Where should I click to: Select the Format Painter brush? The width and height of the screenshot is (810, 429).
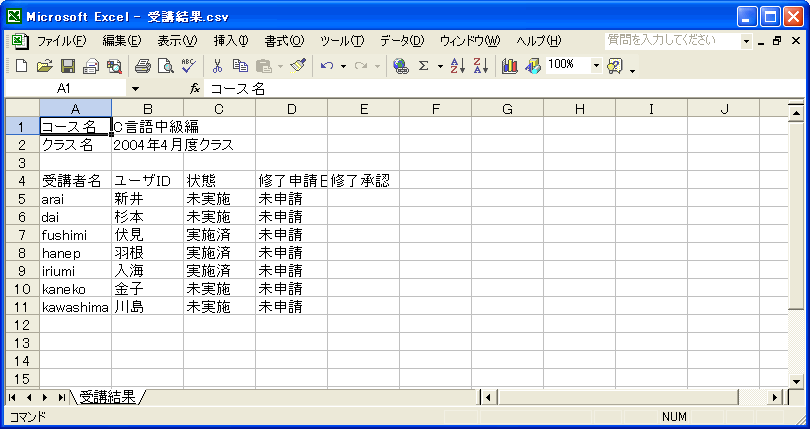coord(298,66)
